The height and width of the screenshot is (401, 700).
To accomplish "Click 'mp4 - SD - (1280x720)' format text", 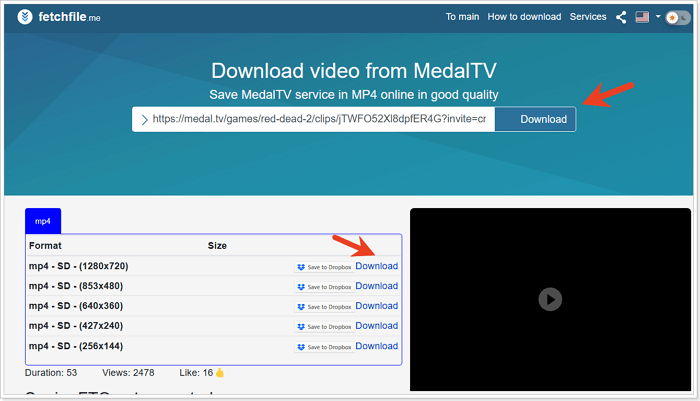I will tap(79, 266).
